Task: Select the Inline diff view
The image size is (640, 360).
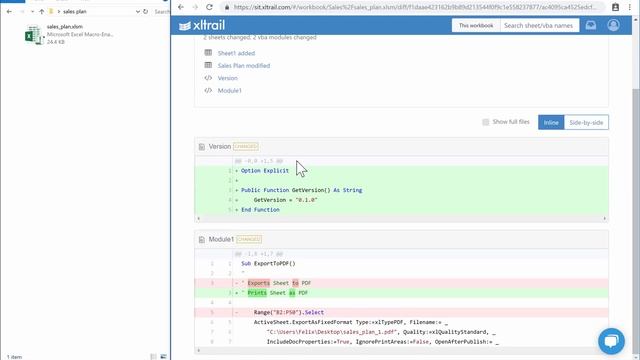Action: [551, 122]
